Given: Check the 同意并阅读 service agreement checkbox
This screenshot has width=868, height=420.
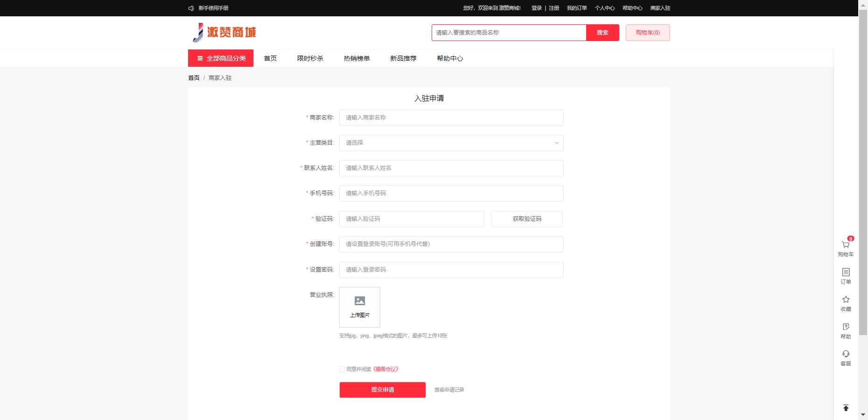Looking at the screenshot, I should (x=342, y=369).
